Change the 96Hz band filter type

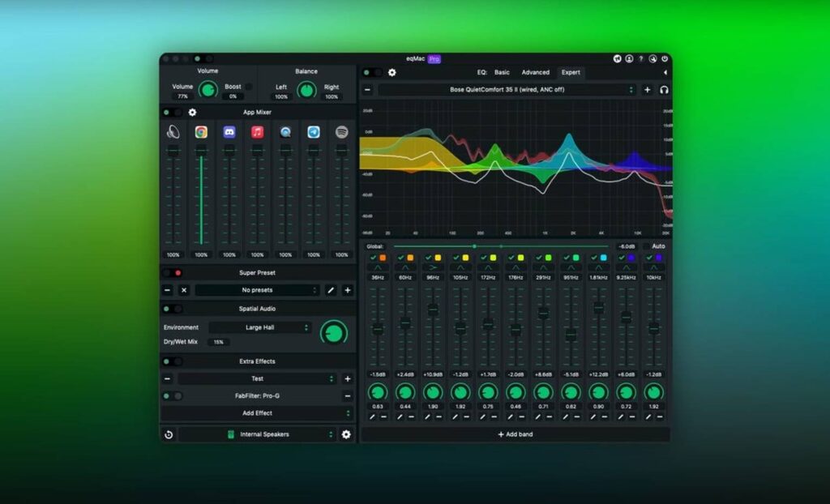[x=433, y=267]
